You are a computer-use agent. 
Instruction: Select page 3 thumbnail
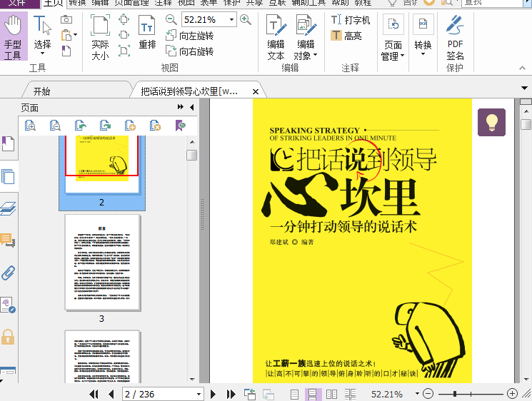tap(102, 263)
